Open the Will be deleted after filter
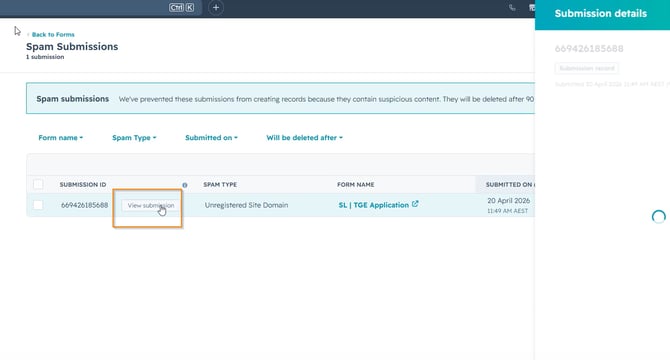Image resolution: width=670 pixels, height=360 pixels. point(304,138)
